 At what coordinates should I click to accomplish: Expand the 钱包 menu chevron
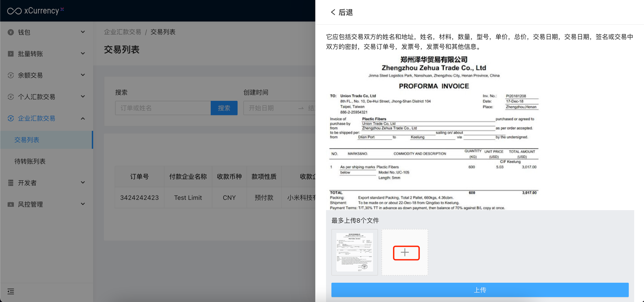pyautogui.click(x=83, y=32)
